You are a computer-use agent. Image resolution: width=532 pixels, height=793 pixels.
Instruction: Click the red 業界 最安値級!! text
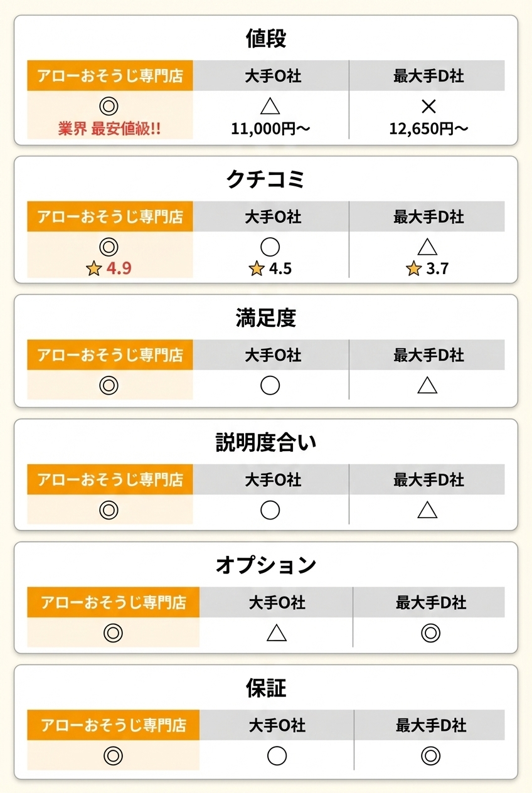tap(110, 129)
